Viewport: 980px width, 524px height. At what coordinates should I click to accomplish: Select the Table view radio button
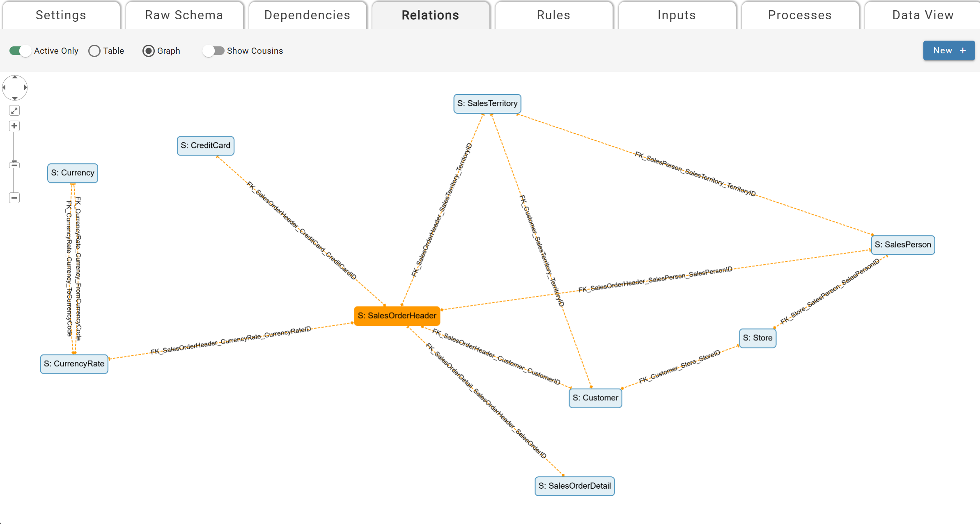tap(95, 50)
